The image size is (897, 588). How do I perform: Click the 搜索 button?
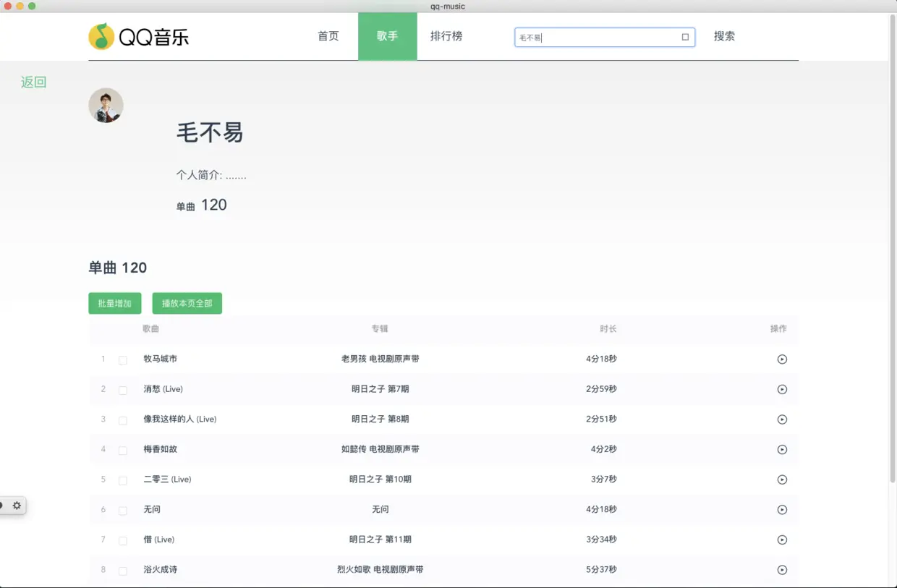pos(724,36)
